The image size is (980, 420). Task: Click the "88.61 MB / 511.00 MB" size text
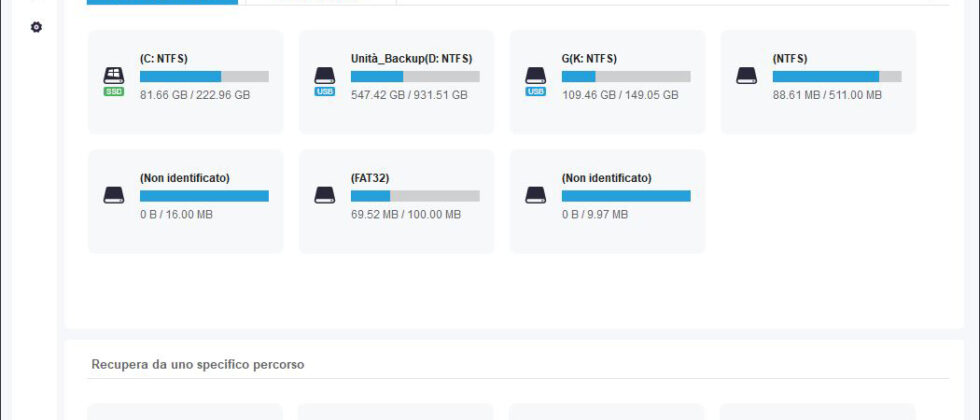tap(827, 95)
